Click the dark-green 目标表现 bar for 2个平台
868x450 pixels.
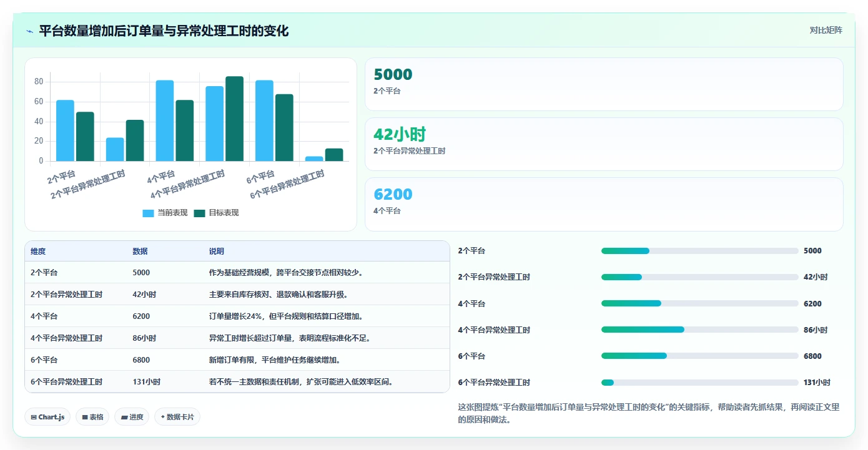tap(85, 137)
